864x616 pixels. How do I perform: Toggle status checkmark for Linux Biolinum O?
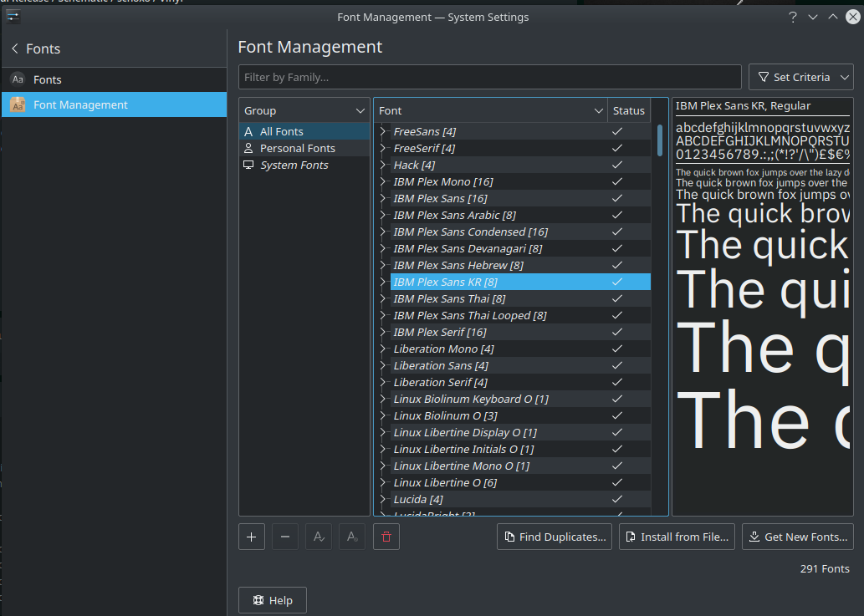pyautogui.click(x=617, y=415)
